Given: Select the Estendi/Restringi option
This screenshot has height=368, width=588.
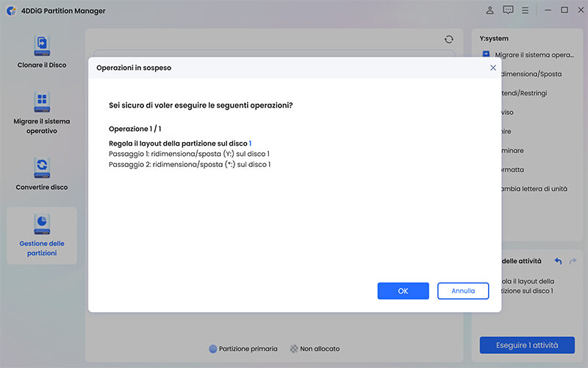Looking at the screenshot, I should pyautogui.click(x=523, y=93).
